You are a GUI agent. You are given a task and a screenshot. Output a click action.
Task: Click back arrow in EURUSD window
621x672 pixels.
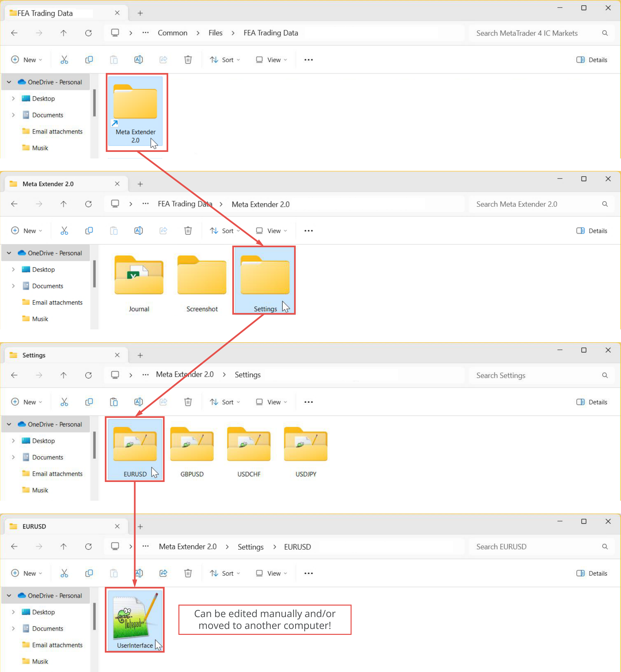tap(14, 547)
